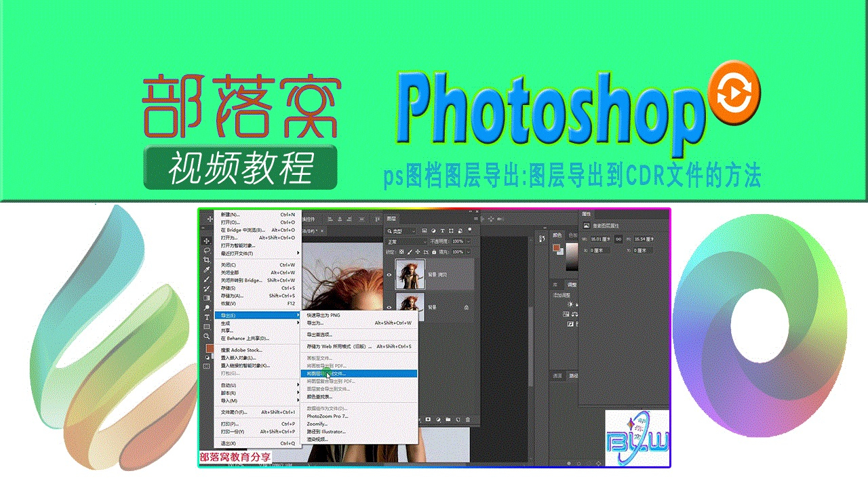This screenshot has width=868, height=488.
Task: Toggle layer filtering switch on
Action: point(469,230)
